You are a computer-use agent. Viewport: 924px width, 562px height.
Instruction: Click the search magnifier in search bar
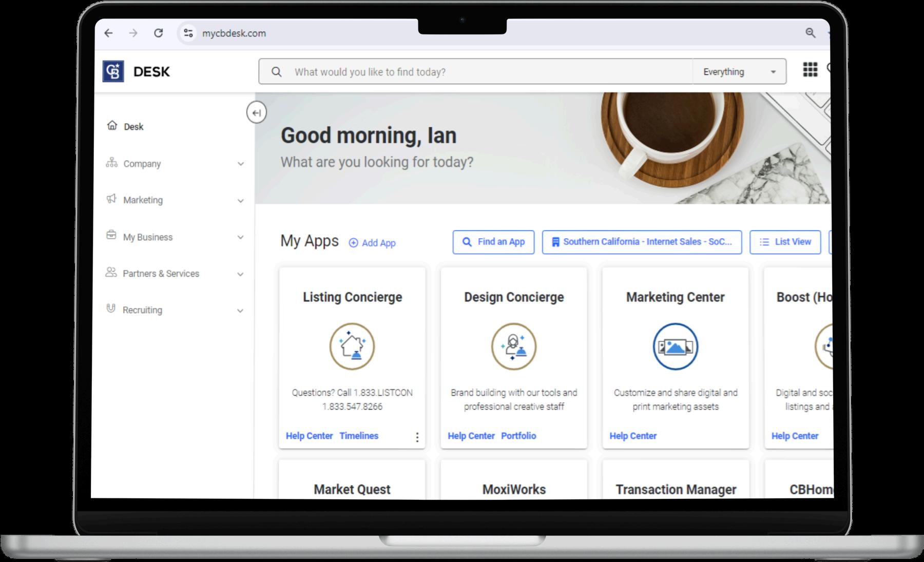pos(276,72)
